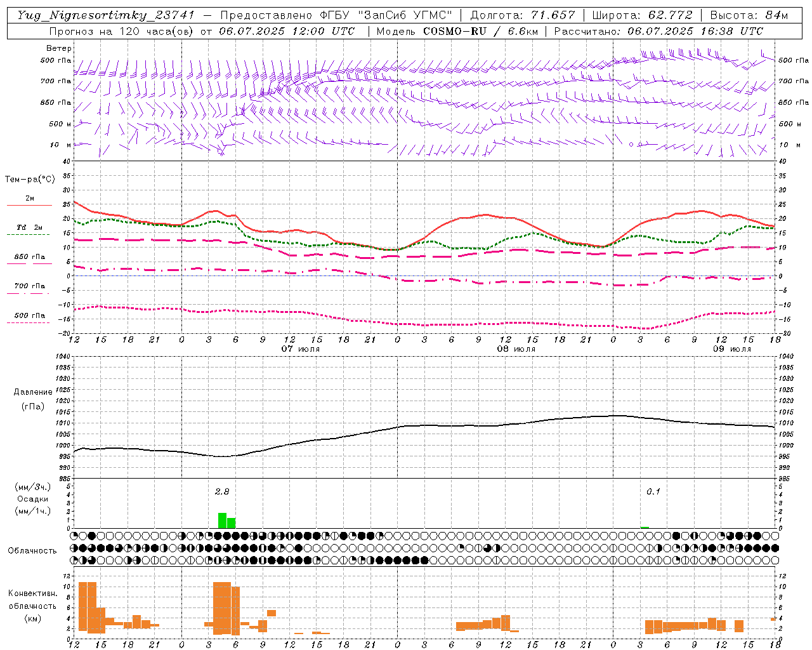Click the 09 июля date label
The height and width of the screenshot is (650, 812).
click(732, 349)
